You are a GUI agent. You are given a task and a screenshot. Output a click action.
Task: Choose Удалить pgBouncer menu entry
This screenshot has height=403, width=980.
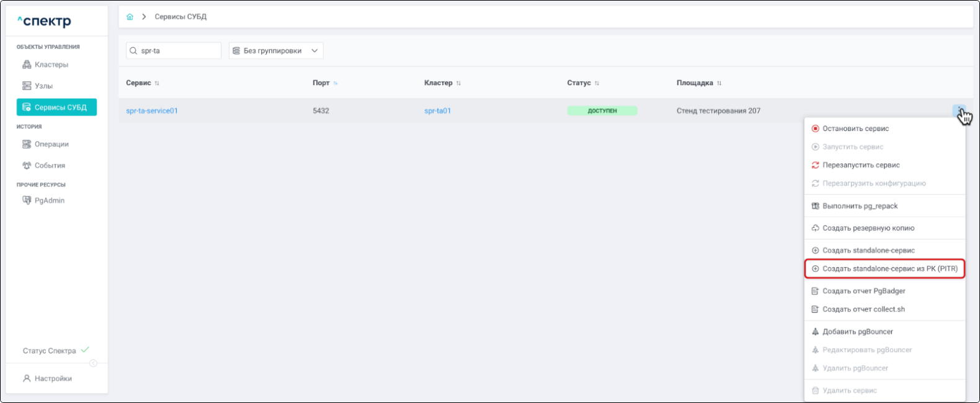[884, 368]
